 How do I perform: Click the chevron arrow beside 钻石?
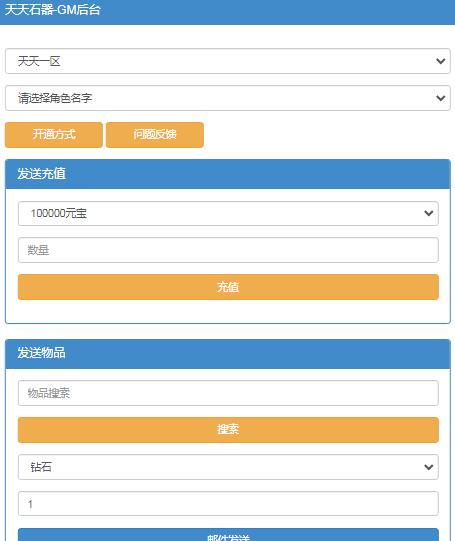pyautogui.click(x=428, y=467)
